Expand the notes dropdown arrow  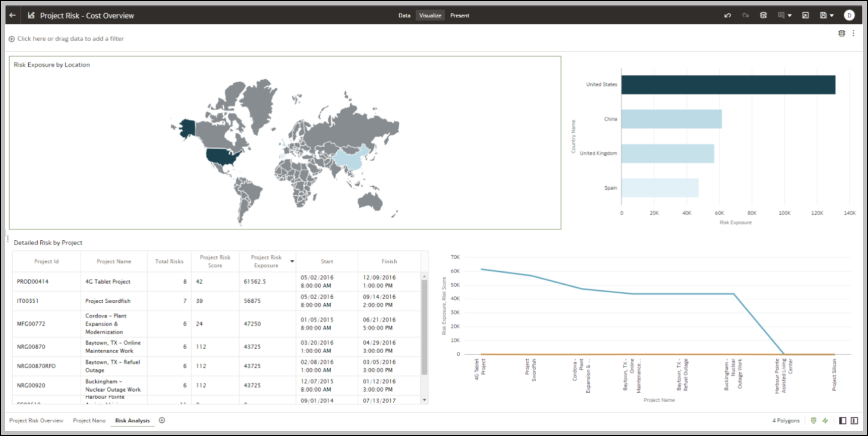790,16
